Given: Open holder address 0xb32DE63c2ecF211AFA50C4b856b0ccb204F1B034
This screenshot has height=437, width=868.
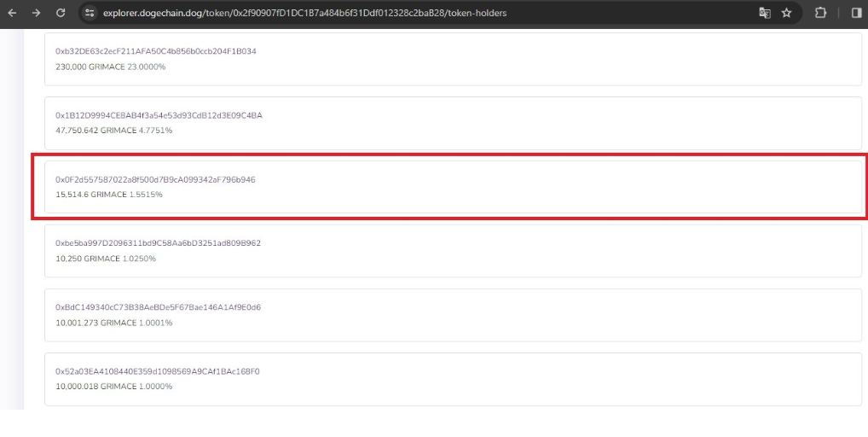Looking at the screenshot, I should click(155, 51).
